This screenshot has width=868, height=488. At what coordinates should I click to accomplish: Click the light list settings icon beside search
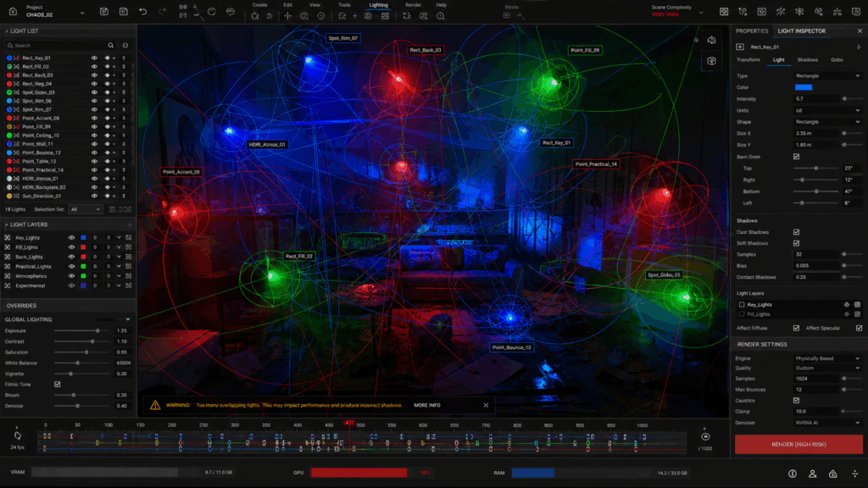coord(125,46)
